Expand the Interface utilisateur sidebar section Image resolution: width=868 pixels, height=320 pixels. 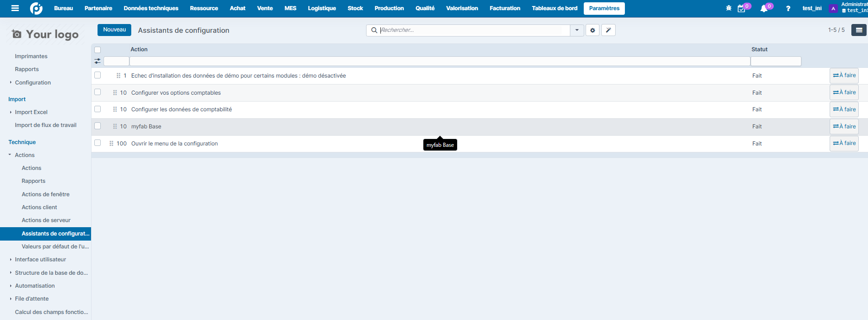point(11,260)
